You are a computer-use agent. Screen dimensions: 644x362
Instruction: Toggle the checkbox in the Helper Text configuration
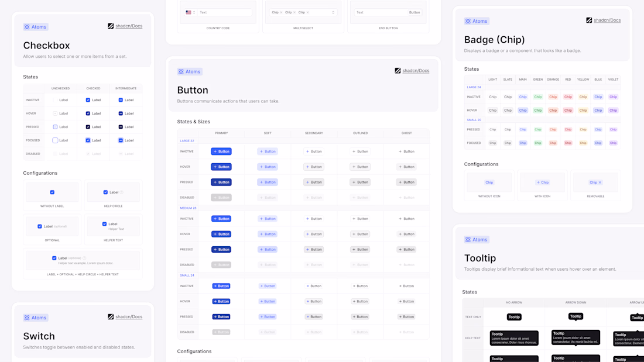click(104, 224)
